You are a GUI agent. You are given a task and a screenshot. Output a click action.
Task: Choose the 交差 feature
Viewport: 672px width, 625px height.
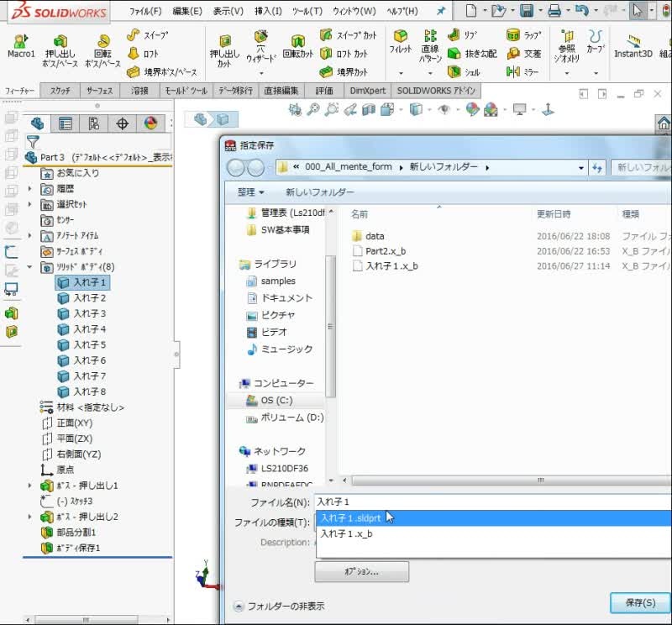[523, 54]
